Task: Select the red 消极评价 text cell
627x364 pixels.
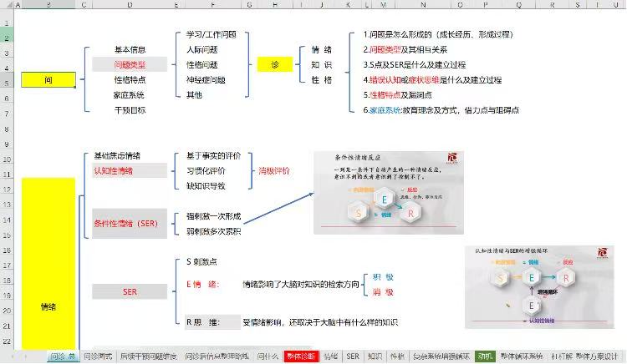Action: click(x=274, y=170)
